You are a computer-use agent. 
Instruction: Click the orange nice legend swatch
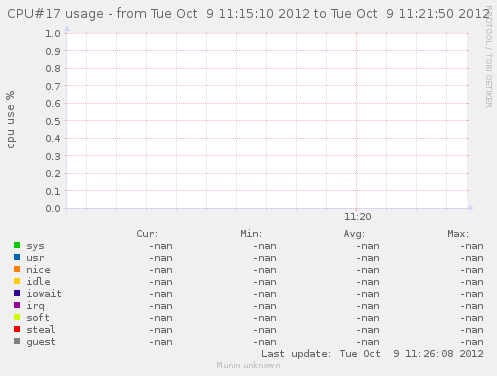pyautogui.click(x=17, y=269)
